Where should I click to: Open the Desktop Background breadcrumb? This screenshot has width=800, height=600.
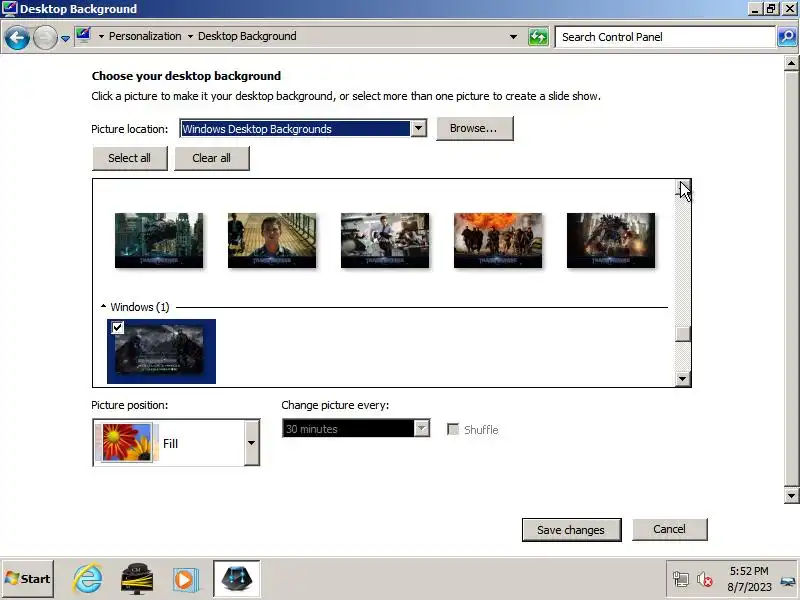[247, 36]
